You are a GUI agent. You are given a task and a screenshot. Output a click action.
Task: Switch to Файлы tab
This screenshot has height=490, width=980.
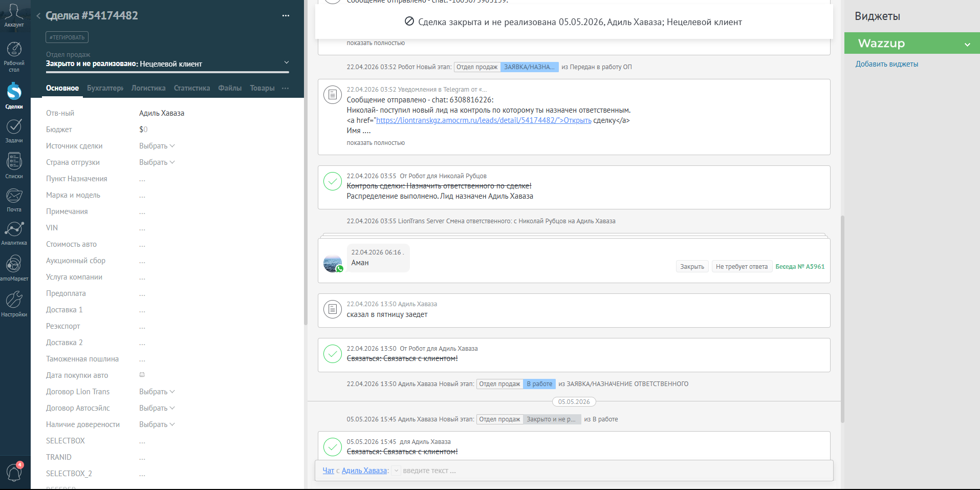pos(230,88)
